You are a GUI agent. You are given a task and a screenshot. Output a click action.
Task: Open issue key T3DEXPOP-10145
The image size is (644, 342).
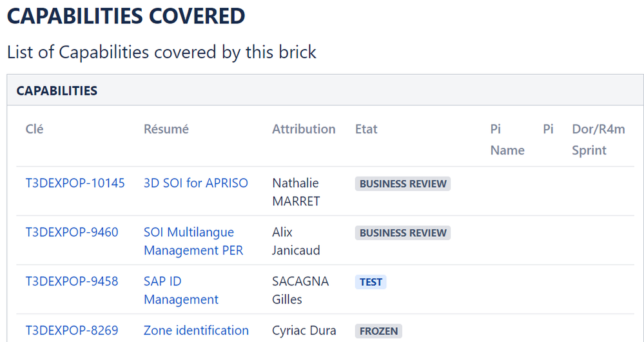tap(75, 183)
